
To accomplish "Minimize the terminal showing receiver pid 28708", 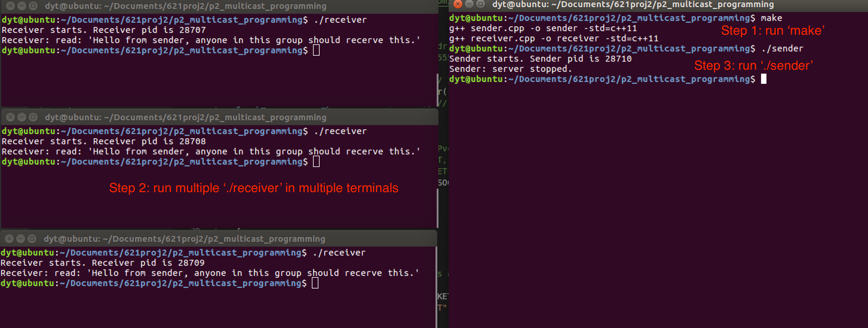I will coord(22,117).
